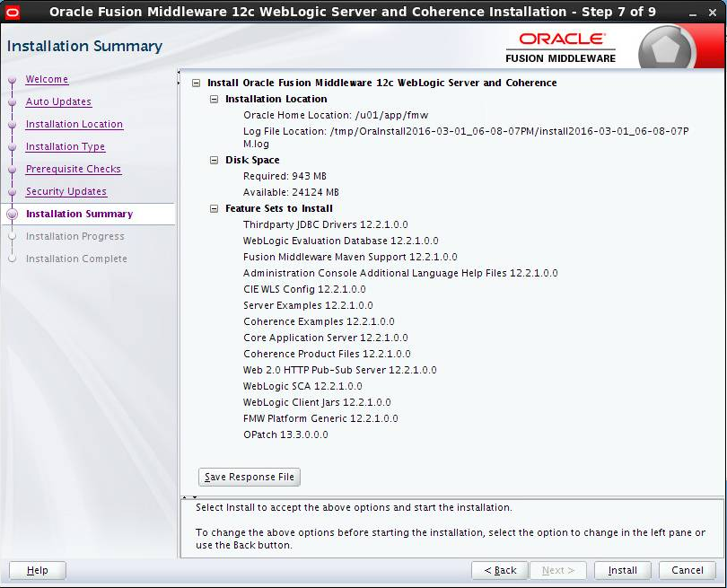The image size is (727, 588).
Task: Select WebLogic Evaluation Database 12.2.1.0.0
Action: click(341, 241)
